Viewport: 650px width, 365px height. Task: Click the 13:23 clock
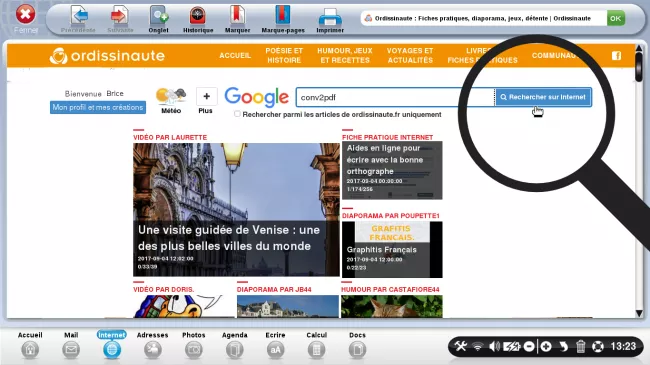pos(623,346)
